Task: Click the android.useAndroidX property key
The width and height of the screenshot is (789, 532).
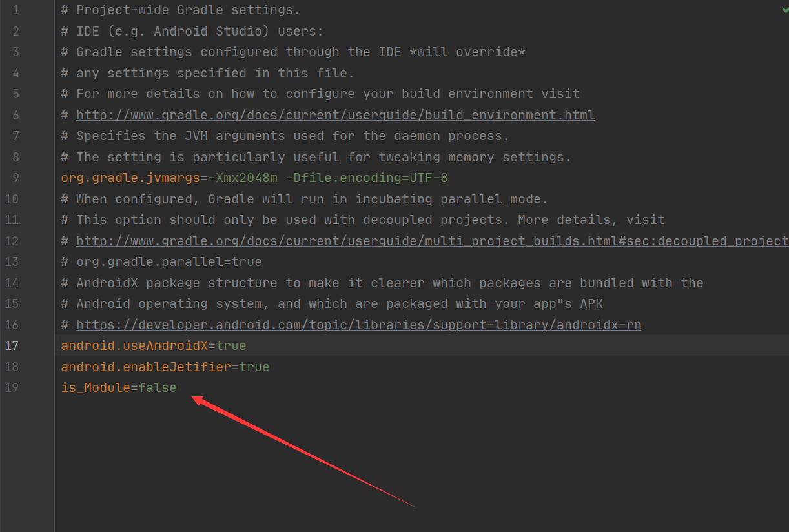Action: pyautogui.click(x=134, y=345)
